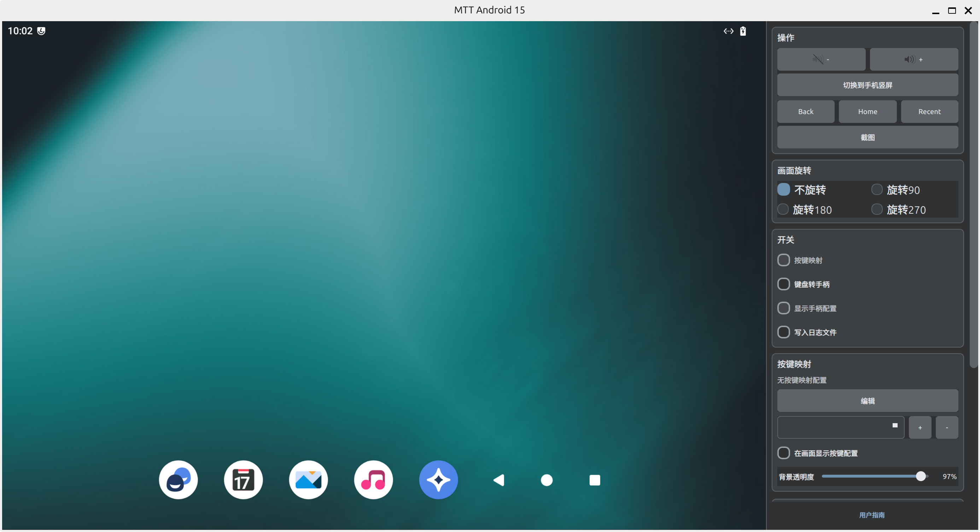
Task: Launch the Gallery photos app icon
Action: (308, 480)
